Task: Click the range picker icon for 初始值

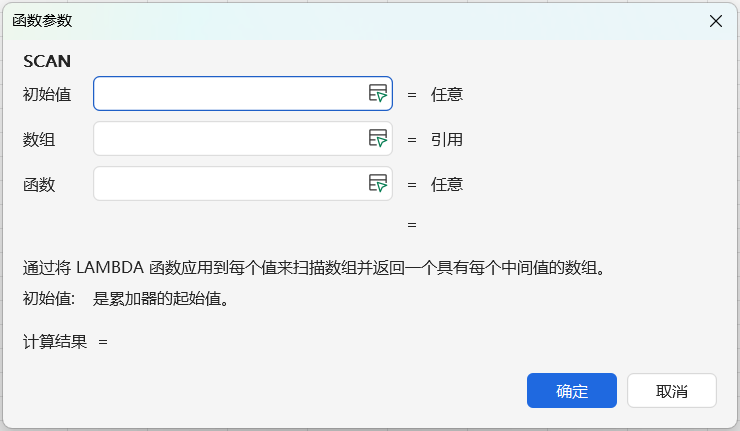Action: (377, 94)
